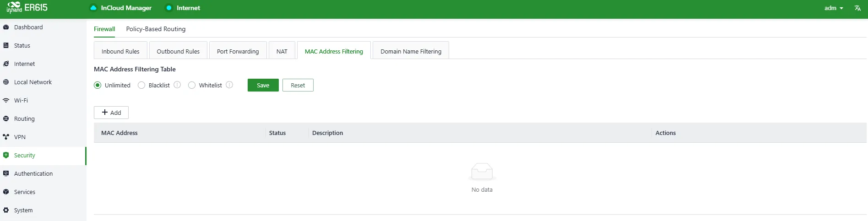This screenshot has width=868, height=221.
Task: Go to Local Network in sidebar
Action: click(x=33, y=82)
